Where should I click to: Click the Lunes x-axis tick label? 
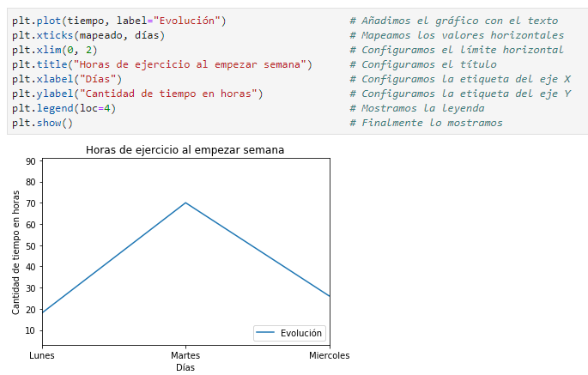tap(41, 355)
